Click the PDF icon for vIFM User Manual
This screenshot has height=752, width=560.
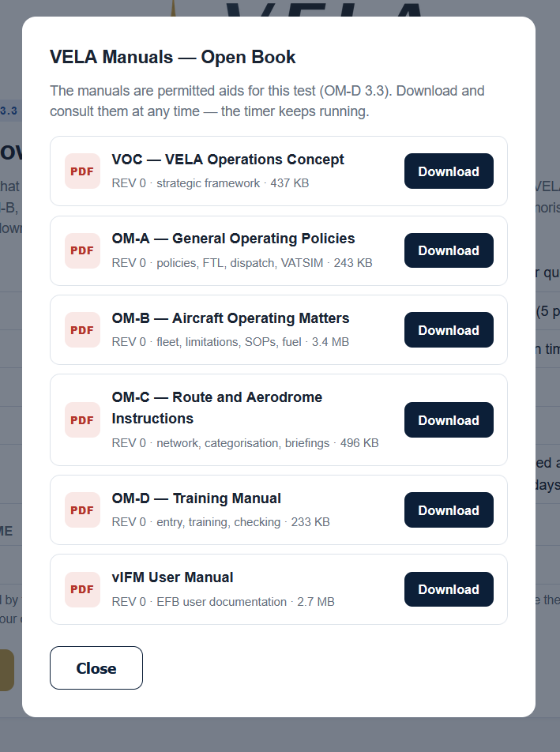(82, 589)
